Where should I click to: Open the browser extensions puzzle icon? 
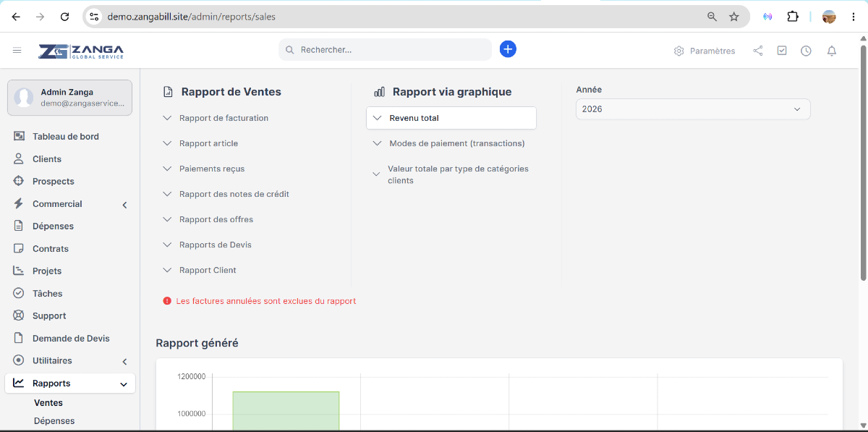[x=793, y=16]
